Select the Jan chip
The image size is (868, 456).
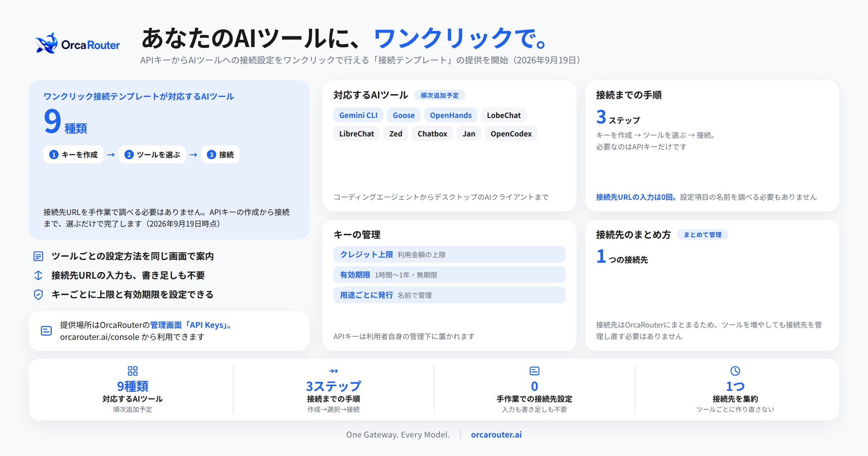point(469,134)
